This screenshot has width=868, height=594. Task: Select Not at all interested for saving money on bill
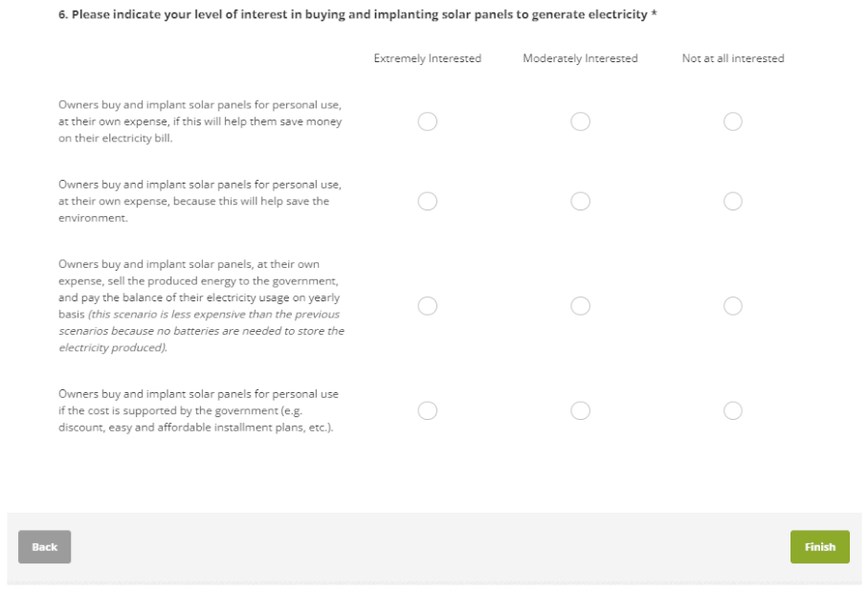(733, 121)
